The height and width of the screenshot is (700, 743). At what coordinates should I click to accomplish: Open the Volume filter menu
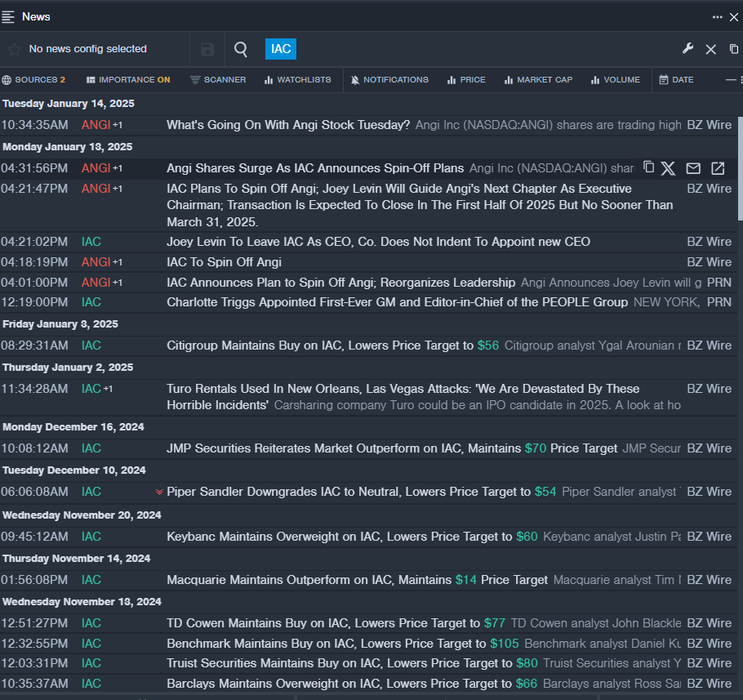(x=615, y=80)
